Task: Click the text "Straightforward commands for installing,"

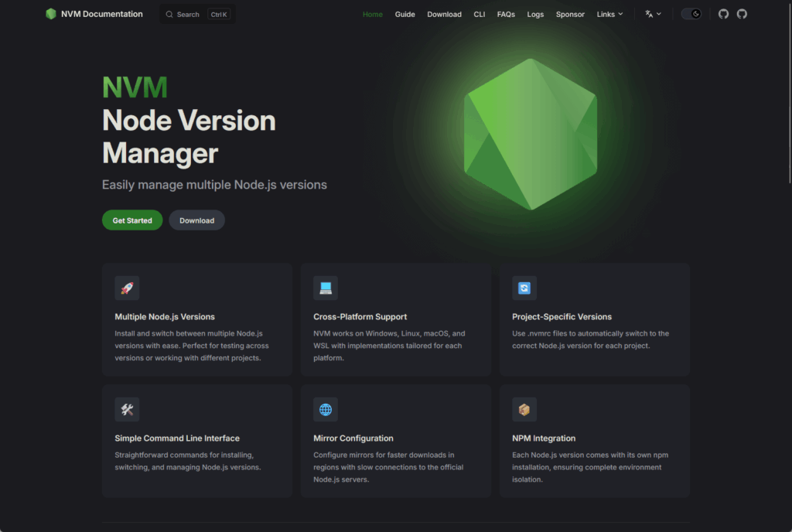Action: pos(184,455)
